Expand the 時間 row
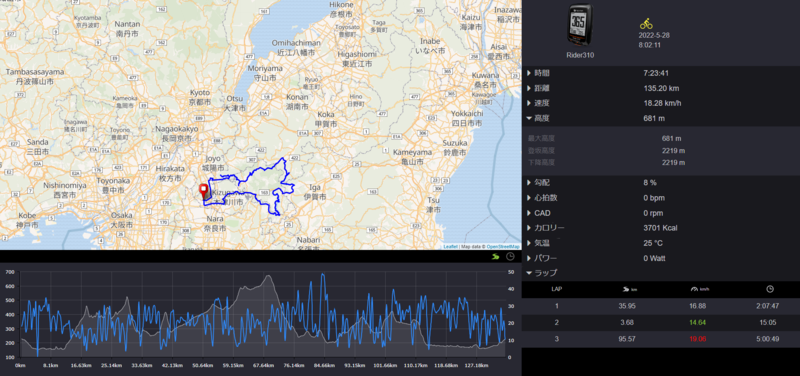The width and height of the screenshot is (800, 376). (x=530, y=73)
